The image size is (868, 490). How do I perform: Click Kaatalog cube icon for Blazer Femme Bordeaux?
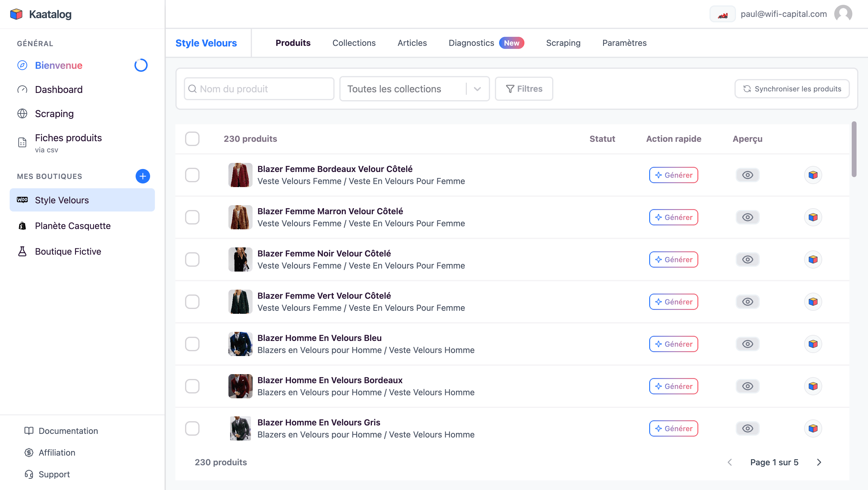coord(813,175)
